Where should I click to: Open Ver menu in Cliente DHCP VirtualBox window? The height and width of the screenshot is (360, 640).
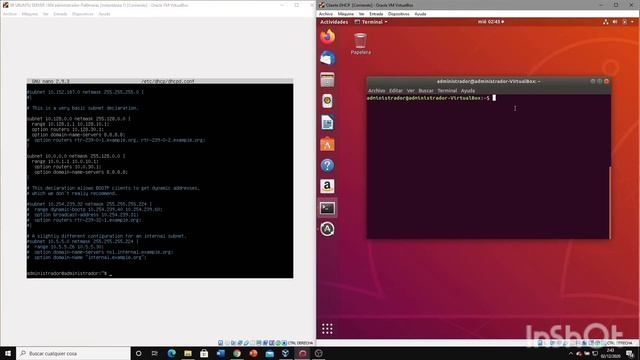click(362, 14)
